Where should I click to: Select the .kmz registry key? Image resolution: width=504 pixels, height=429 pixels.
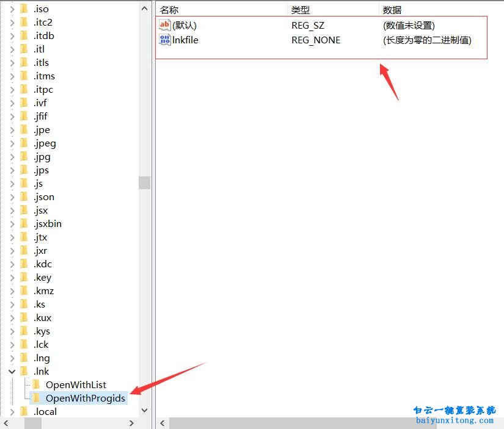(44, 290)
